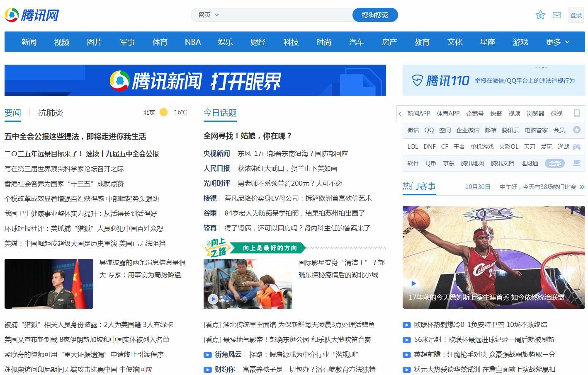
Task: Click video icon beside 状元大热爱德华兹 headline
Action: (x=407, y=370)
